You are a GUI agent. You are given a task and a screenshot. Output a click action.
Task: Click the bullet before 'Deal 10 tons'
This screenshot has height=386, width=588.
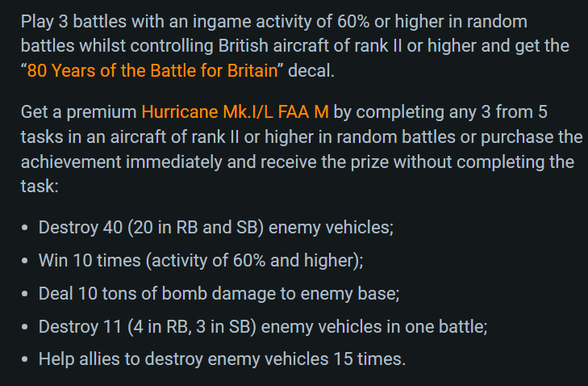[x=25, y=294]
